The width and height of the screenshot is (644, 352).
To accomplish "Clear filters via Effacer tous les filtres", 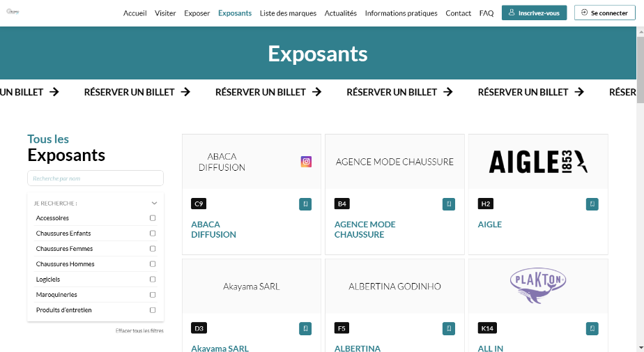I will [139, 330].
